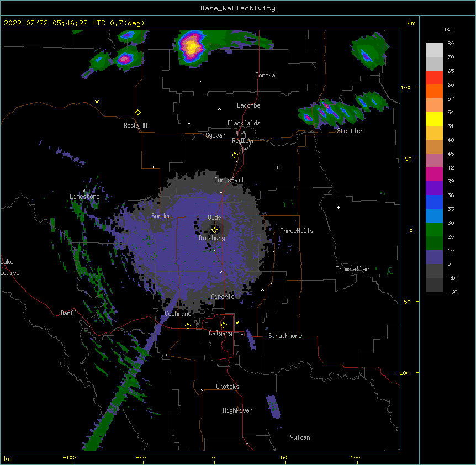Click the Drumheller city label
476x465 pixels.
352,269
